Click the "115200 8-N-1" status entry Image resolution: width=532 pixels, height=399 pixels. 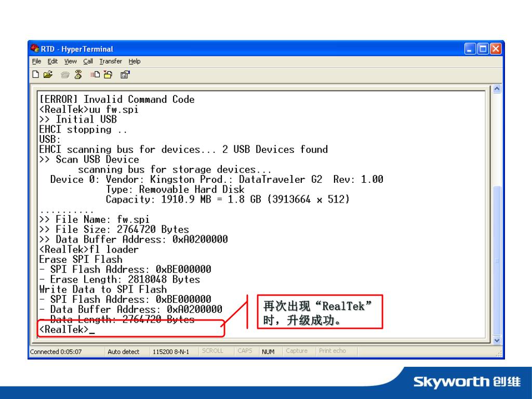coord(170,352)
